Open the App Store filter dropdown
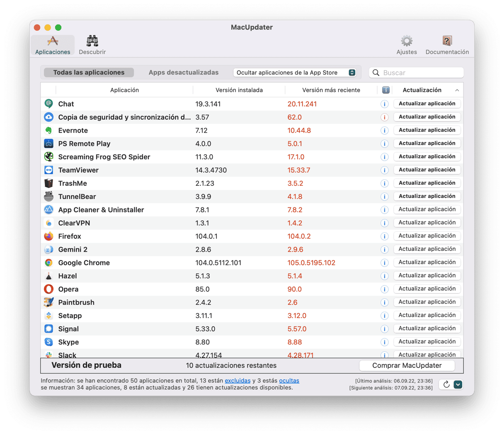Screen dimensions: 504x435 (x=295, y=73)
